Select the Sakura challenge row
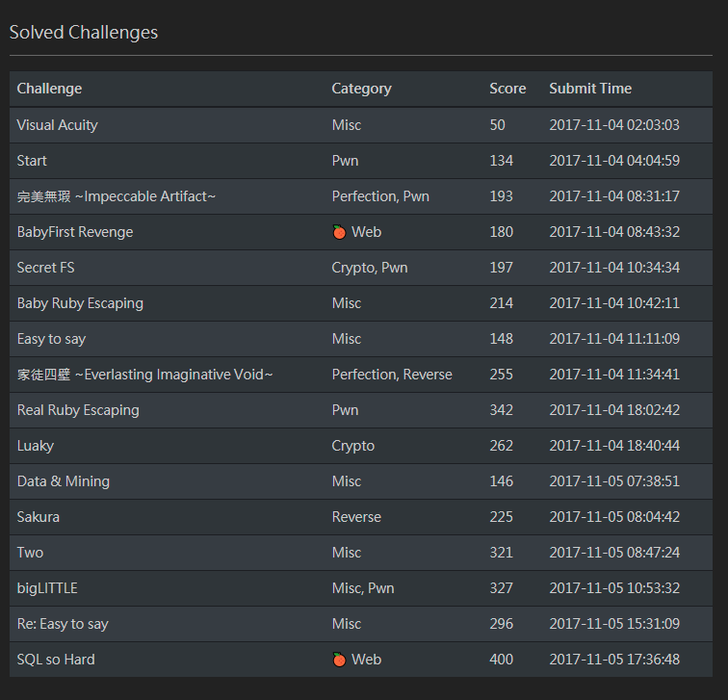728x700 pixels. pos(39,517)
